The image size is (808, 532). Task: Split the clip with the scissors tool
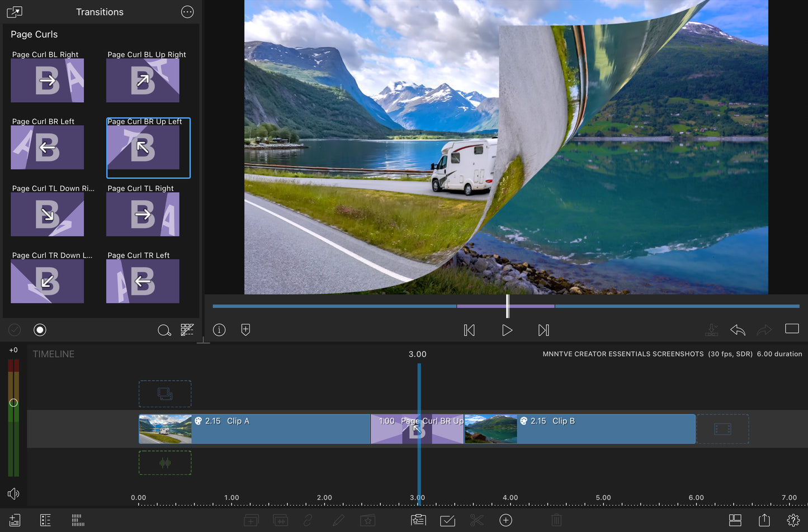tap(476, 520)
